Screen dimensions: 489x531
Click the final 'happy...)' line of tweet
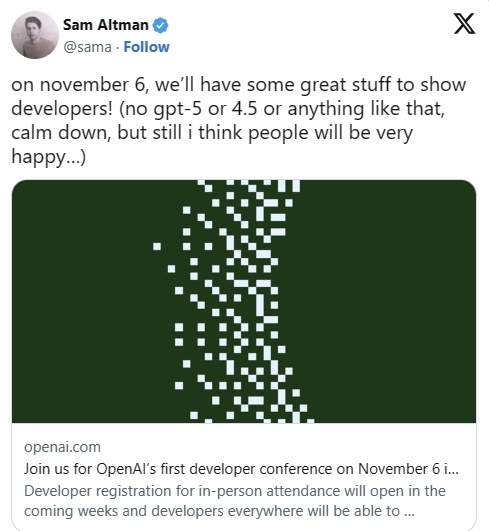click(49, 157)
